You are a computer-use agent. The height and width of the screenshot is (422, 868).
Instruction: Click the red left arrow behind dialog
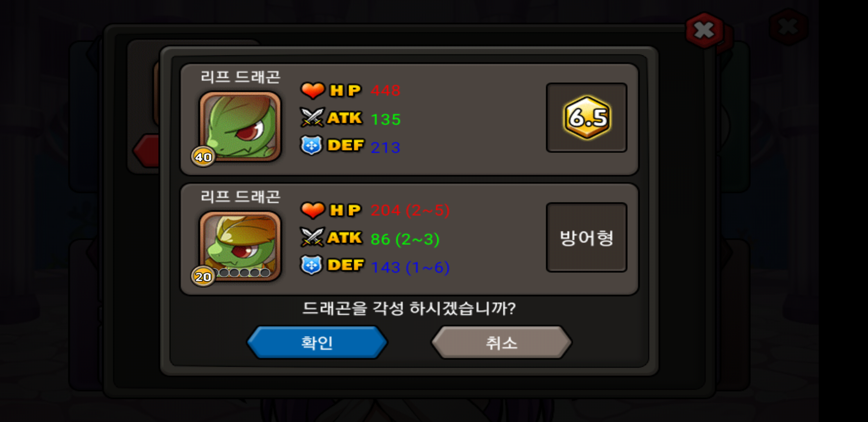[x=146, y=151]
